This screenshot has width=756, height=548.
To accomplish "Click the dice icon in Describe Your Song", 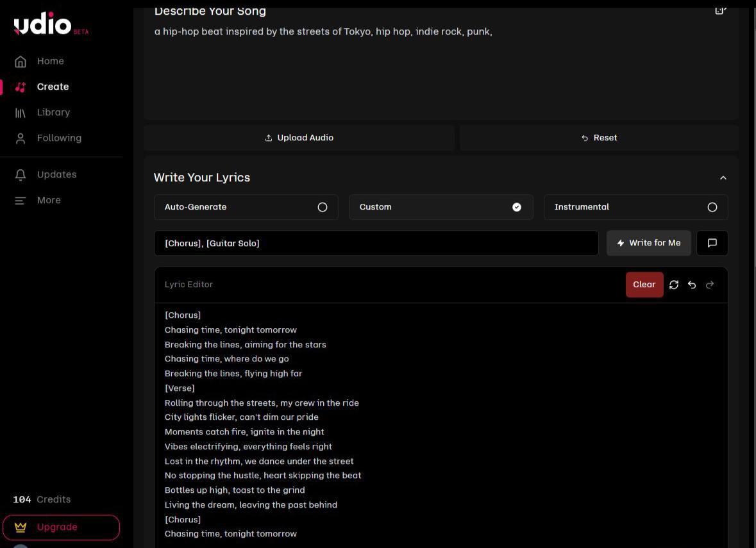I will 720,10.
